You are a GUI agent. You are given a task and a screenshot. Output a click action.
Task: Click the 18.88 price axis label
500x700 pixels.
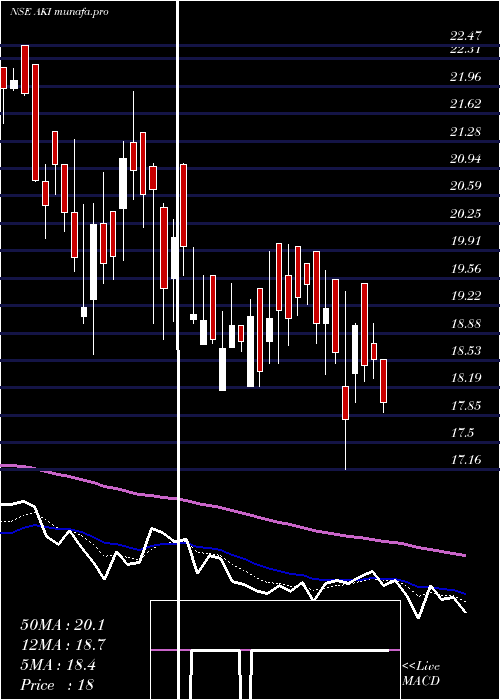(x=466, y=324)
